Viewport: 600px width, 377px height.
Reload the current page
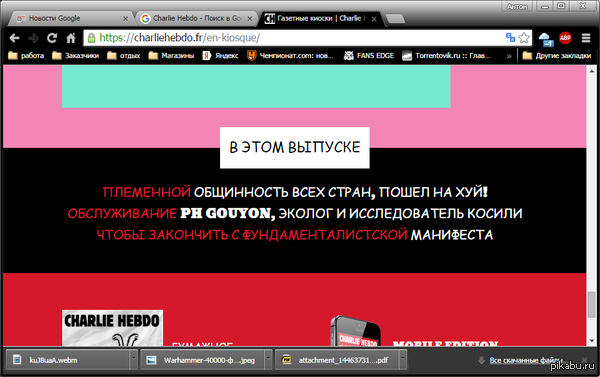pyautogui.click(x=52, y=38)
